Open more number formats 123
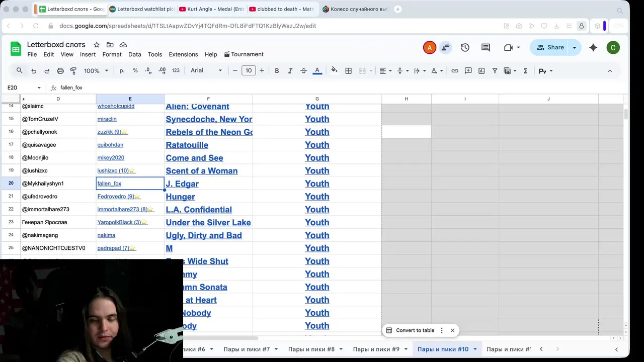The image size is (644, 362). (176, 71)
